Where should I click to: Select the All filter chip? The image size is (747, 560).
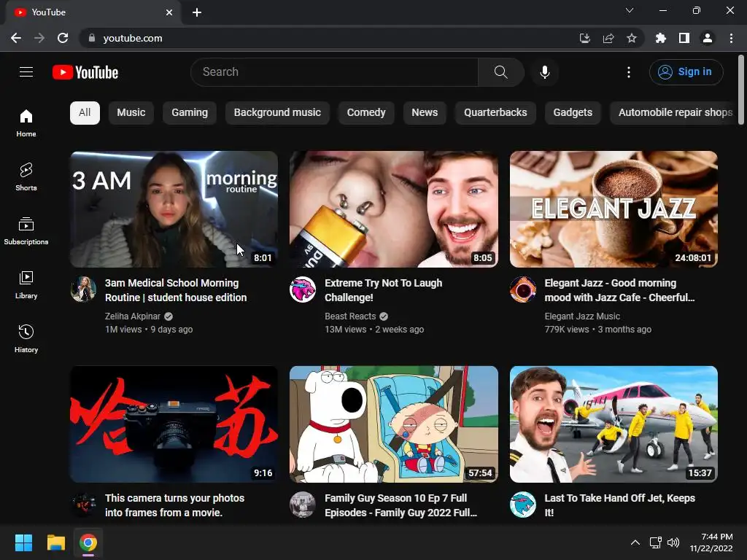coord(85,113)
